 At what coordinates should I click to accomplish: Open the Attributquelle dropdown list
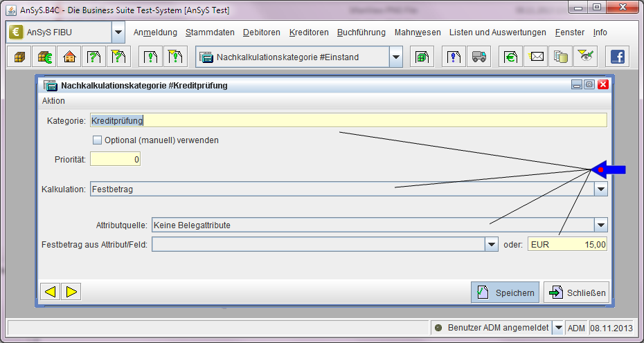coord(600,225)
